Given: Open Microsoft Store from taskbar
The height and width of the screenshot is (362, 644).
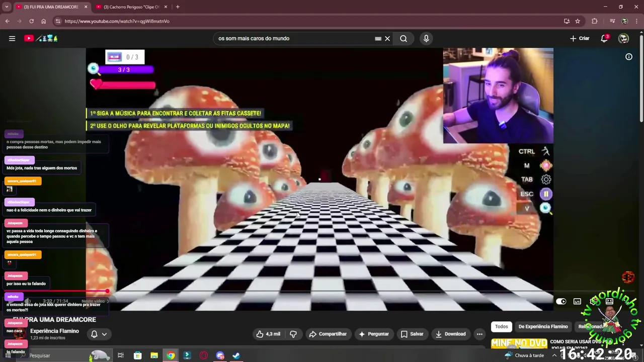Looking at the screenshot, I should pyautogui.click(x=137, y=355).
